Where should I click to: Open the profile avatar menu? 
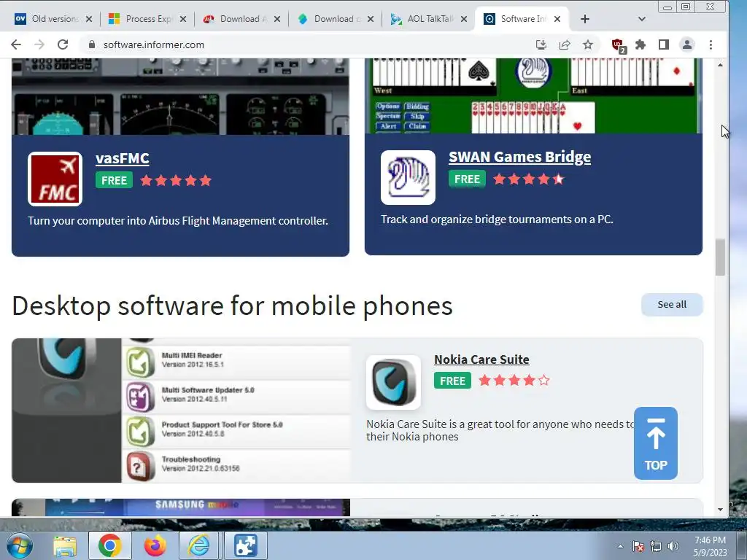[x=687, y=44]
